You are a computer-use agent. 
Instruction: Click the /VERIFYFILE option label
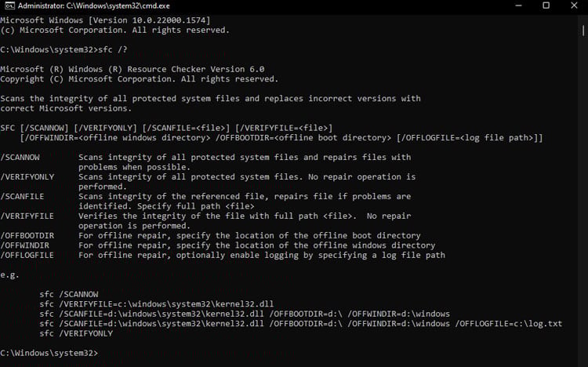(x=27, y=216)
